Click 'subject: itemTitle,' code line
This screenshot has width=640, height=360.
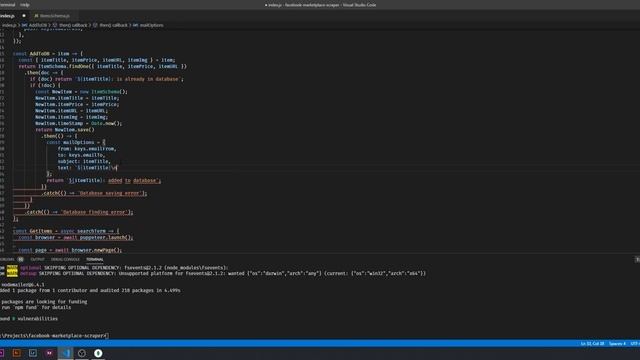point(84,161)
